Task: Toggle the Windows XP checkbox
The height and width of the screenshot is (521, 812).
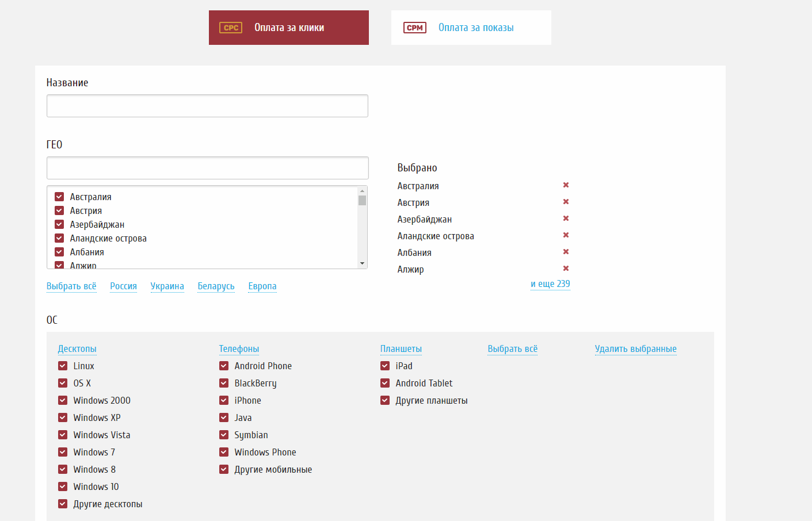Action: point(63,417)
